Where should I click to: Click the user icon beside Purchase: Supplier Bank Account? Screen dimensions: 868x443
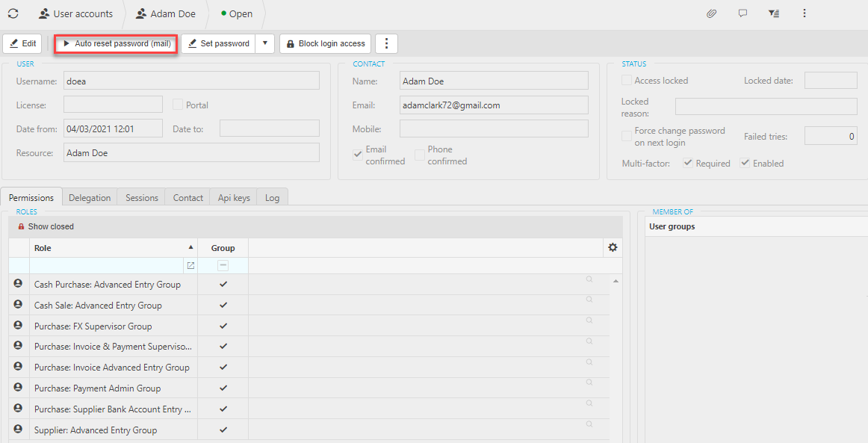tap(18, 408)
